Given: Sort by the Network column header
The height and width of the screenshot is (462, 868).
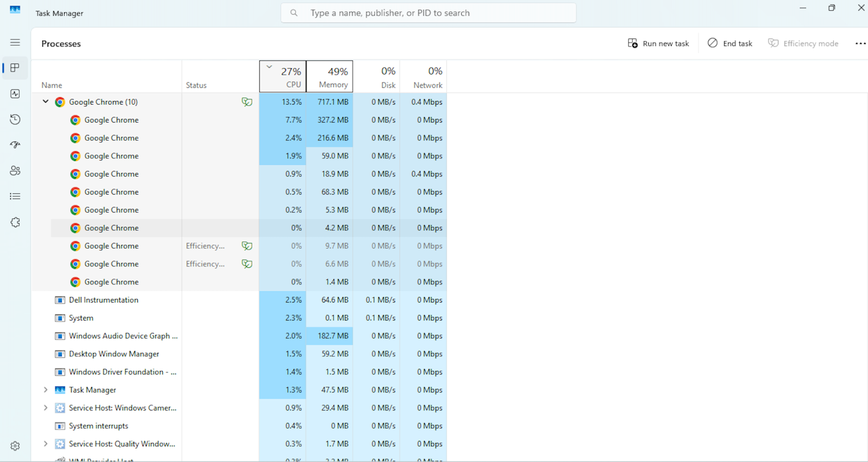Looking at the screenshot, I should click(x=423, y=76).
